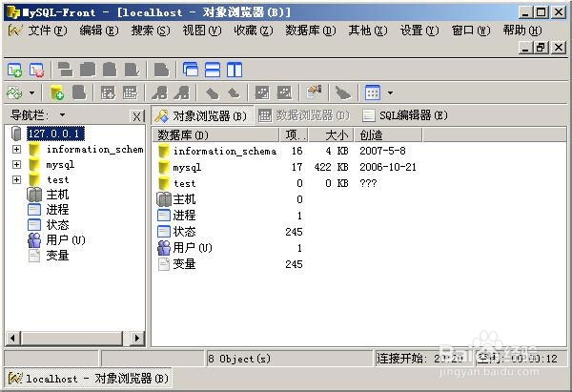Sort by the 大小 column header

[x=331, y=135]
